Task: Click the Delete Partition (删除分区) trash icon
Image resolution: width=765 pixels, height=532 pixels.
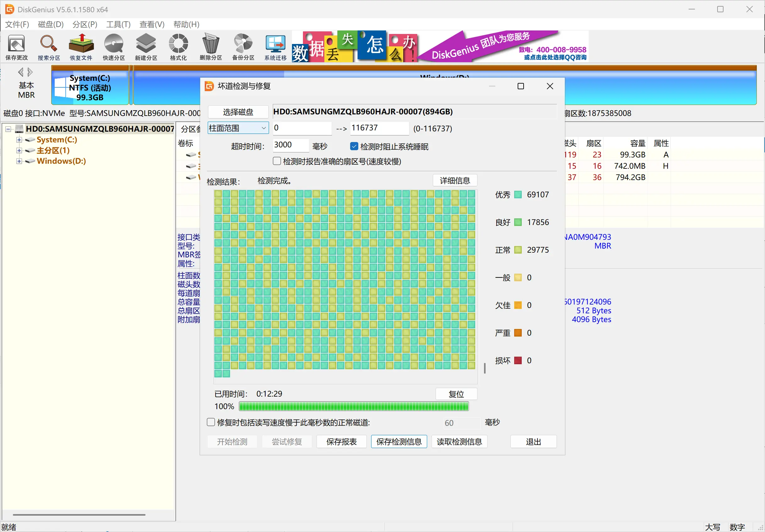Action: point(211,47)
